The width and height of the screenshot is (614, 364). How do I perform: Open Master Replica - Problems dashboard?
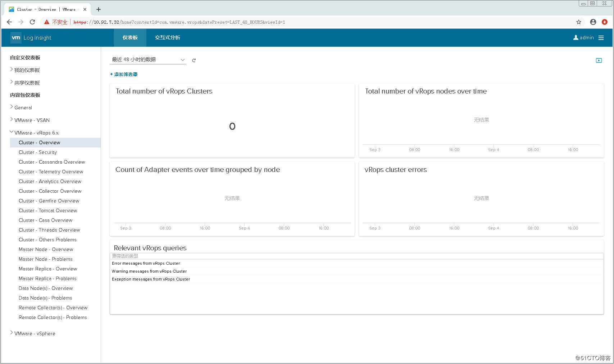click(x=47, y=278)
